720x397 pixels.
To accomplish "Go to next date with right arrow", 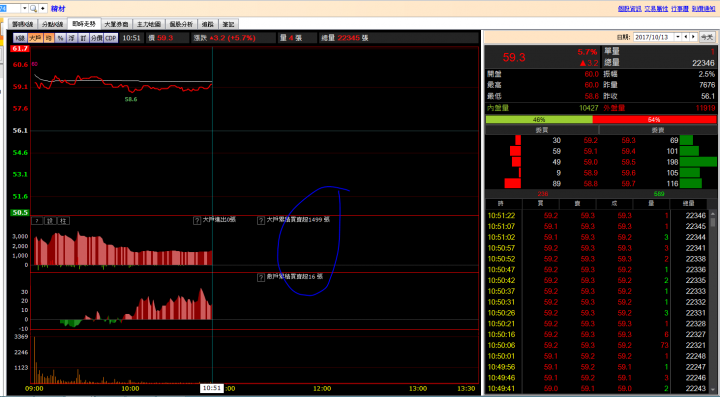I will click(x=694, y=37).
